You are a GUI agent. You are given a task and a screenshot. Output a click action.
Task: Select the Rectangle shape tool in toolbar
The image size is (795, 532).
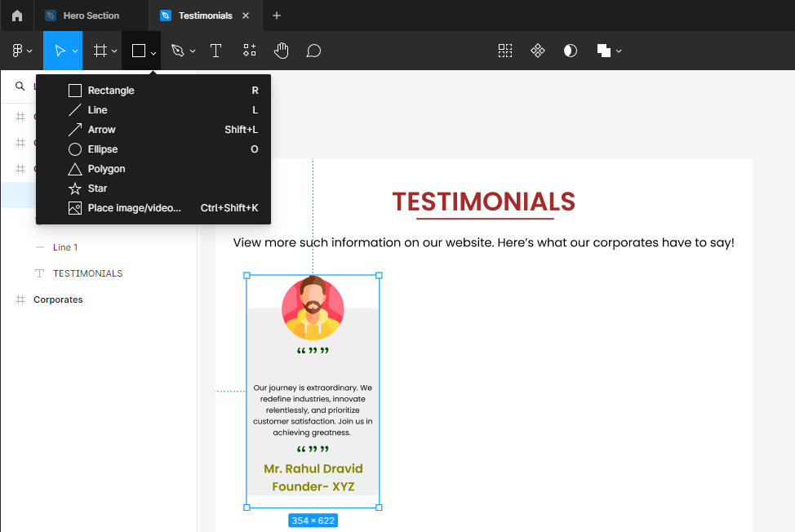click(139, 51)
